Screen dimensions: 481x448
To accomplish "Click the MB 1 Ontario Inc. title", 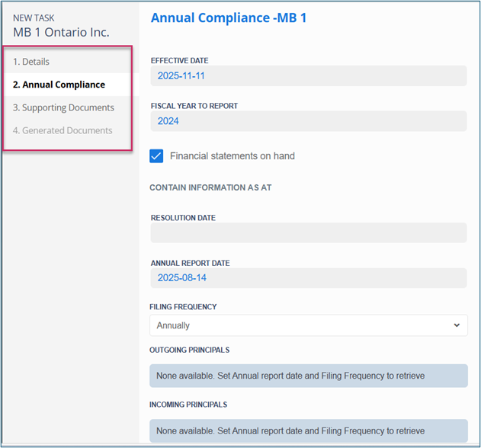I will 61,32.
